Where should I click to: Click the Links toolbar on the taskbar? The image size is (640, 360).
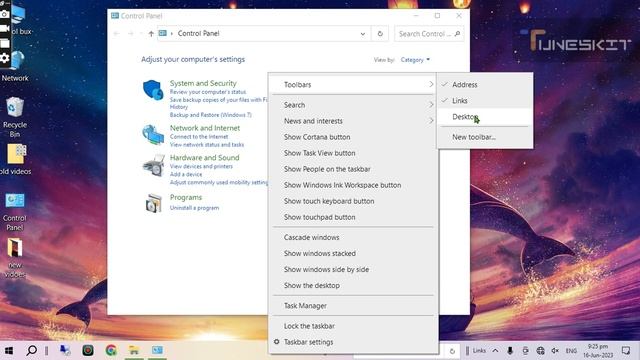(479, 351)
